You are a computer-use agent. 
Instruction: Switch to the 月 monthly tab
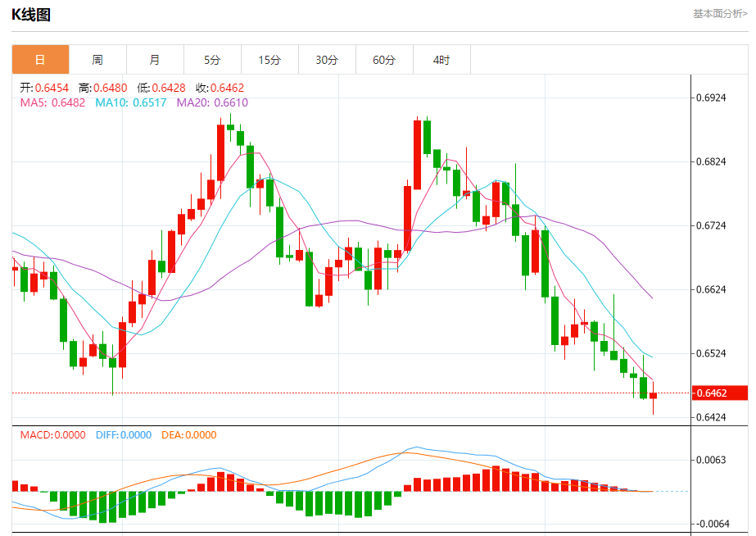155,60
